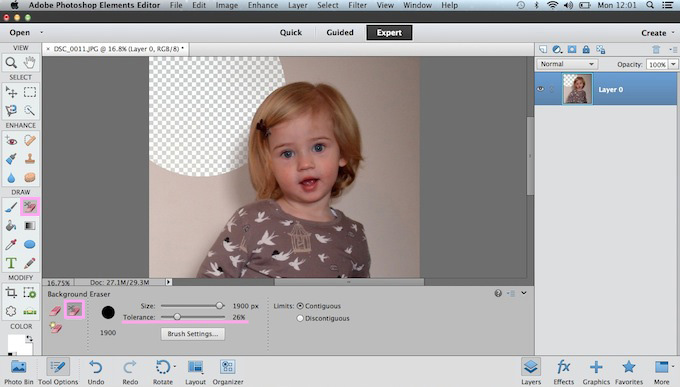Select the Magnetic Lasso tool
The image size is (680, 387).
tap(11, 111)
